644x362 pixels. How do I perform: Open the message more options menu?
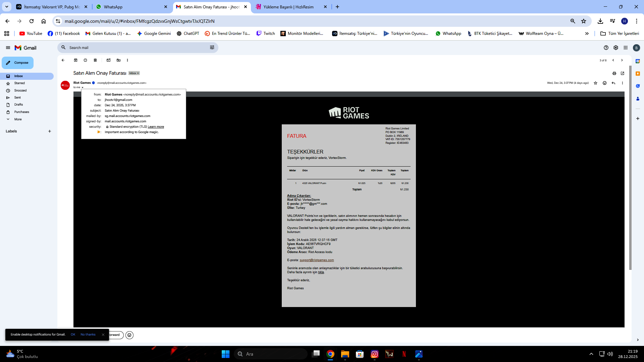623,83
